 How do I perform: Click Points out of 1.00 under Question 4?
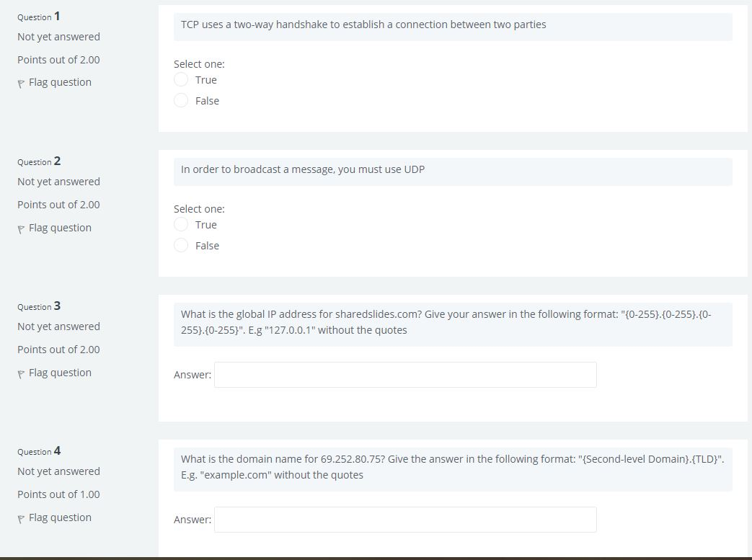coord(58,494)
